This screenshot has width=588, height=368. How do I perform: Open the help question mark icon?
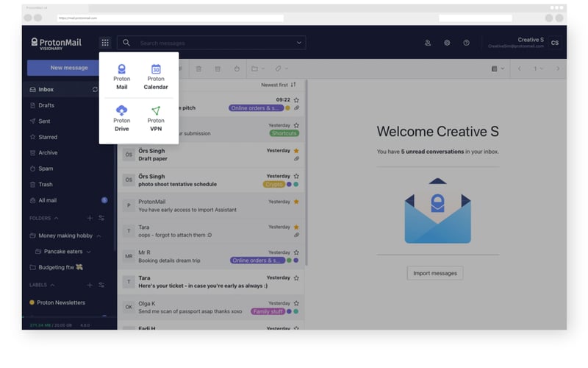point(466,43)
